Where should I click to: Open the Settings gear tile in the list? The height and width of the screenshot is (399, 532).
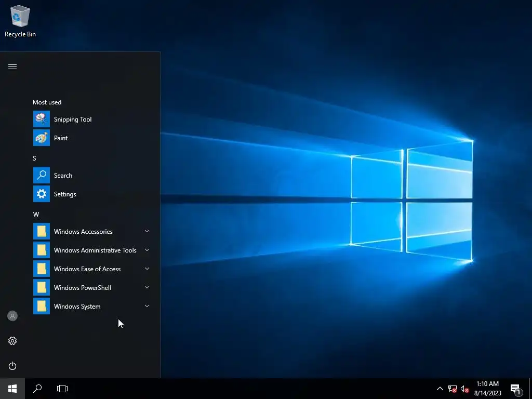click(42, 194)
